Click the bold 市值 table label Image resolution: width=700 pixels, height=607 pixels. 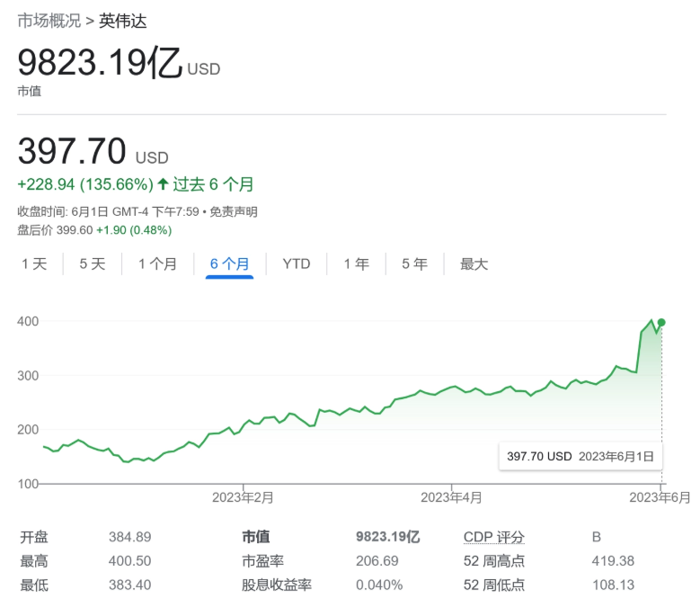click(256, 537)
